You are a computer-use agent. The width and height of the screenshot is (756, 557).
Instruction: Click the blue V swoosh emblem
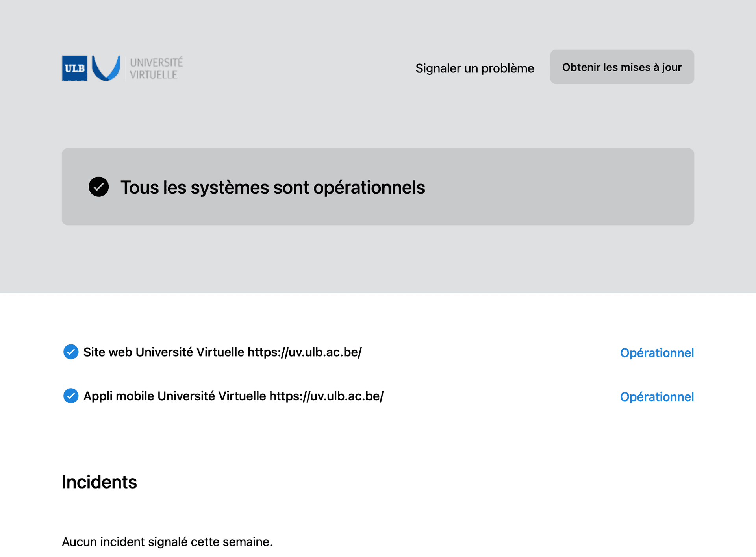coord(106,68)
